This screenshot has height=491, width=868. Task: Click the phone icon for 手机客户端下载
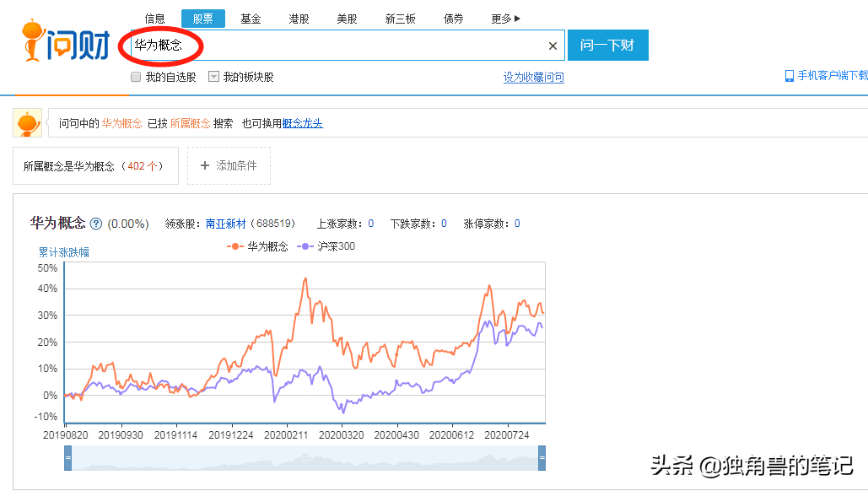[790, 76]
